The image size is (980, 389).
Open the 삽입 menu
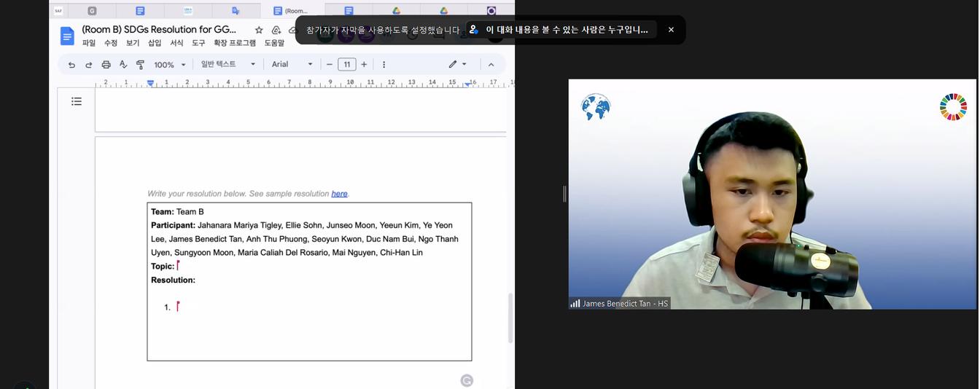pos(155,43)
